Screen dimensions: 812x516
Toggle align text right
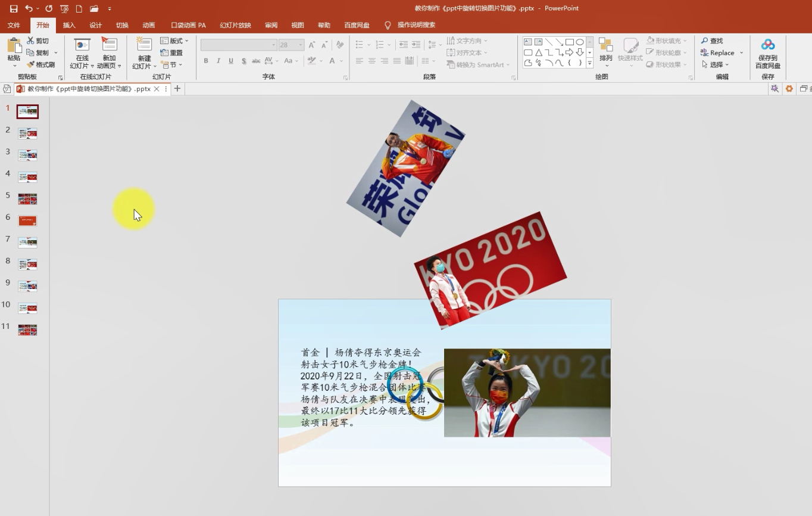click(x=384, y=61)
